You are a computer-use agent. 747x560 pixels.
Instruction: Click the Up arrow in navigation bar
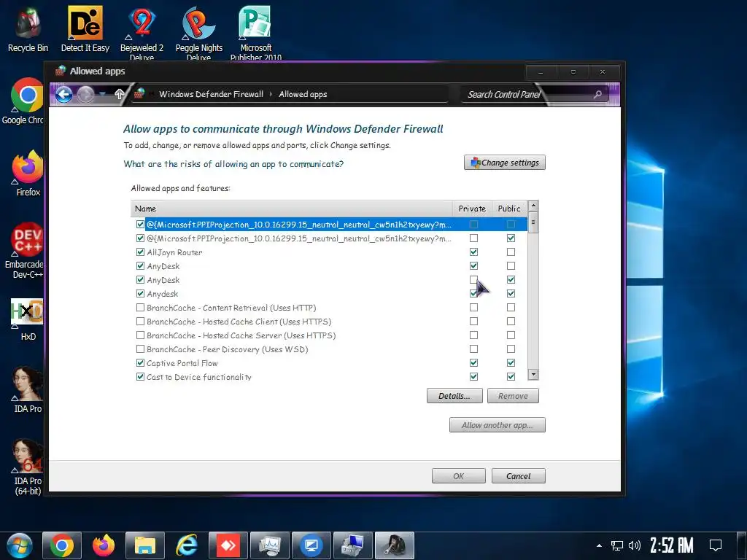tap(120, 94)
